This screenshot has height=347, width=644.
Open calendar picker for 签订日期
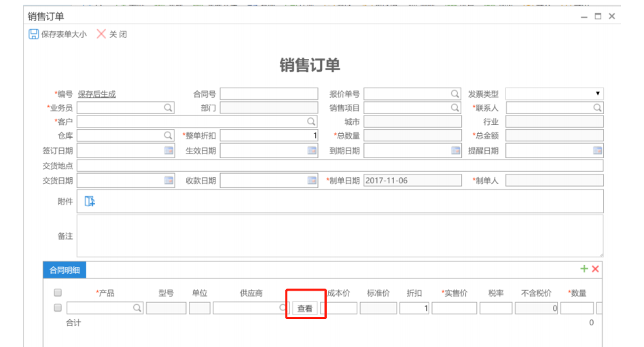pos(168,151)
